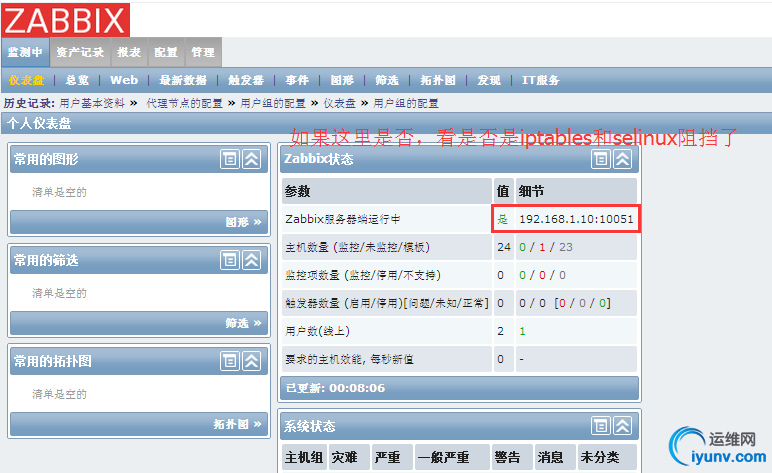This screenshot has width=772, height=473.
Task: Select the 管理 main tab
Action: point(203,52)
